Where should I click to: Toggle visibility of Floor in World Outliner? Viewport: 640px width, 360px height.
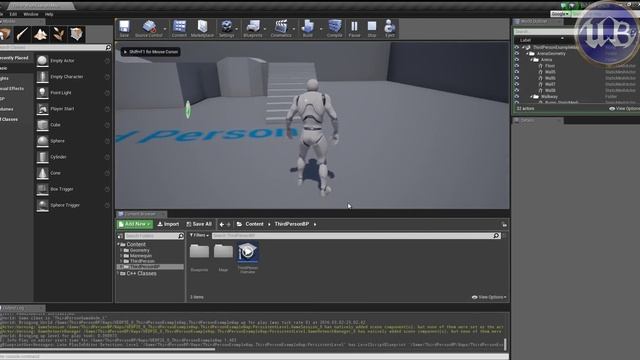click(x=517, y=66)
